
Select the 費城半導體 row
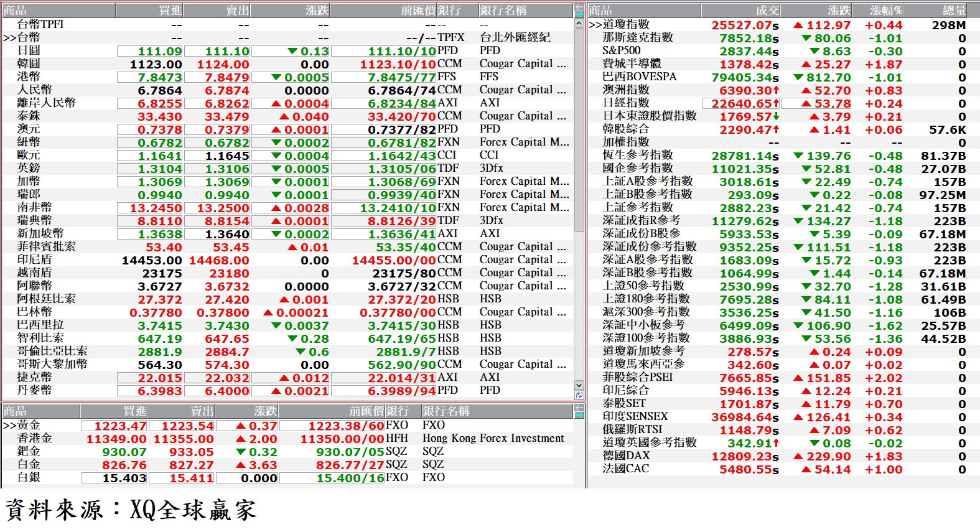783,63
